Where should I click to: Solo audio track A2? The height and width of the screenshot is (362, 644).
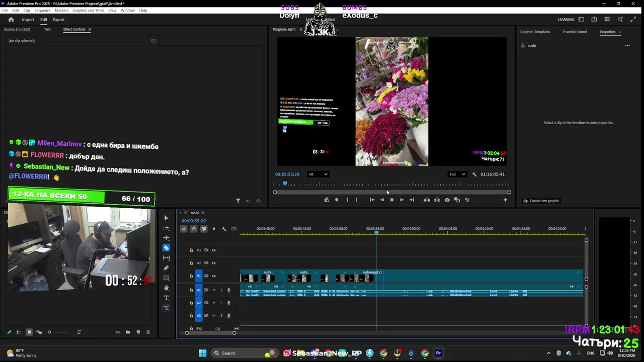click(x=221, y=303)
